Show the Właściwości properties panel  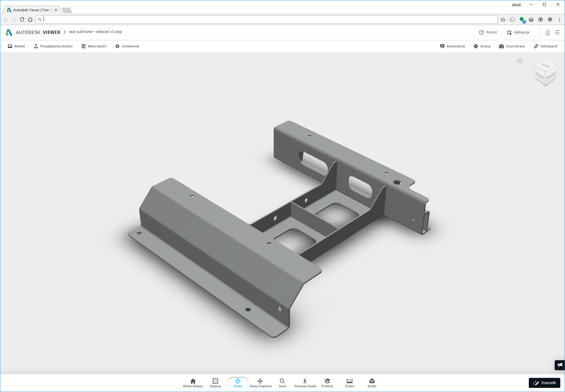pyautogui.click(x=94, y=46)
